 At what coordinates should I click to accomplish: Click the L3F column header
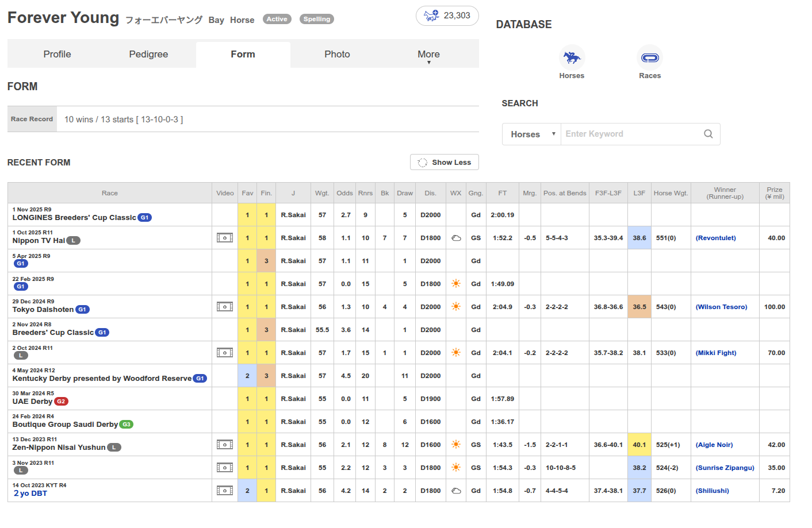(639, 193)
